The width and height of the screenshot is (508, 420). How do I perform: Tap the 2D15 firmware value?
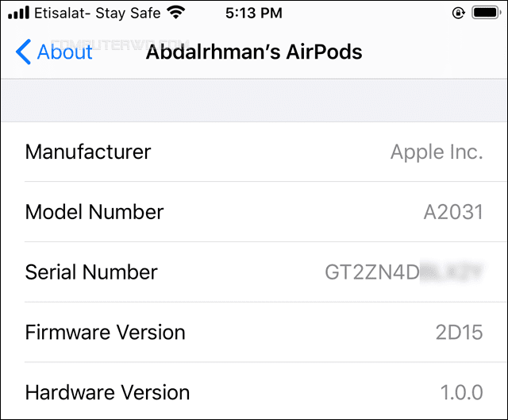tap(459, 332)
